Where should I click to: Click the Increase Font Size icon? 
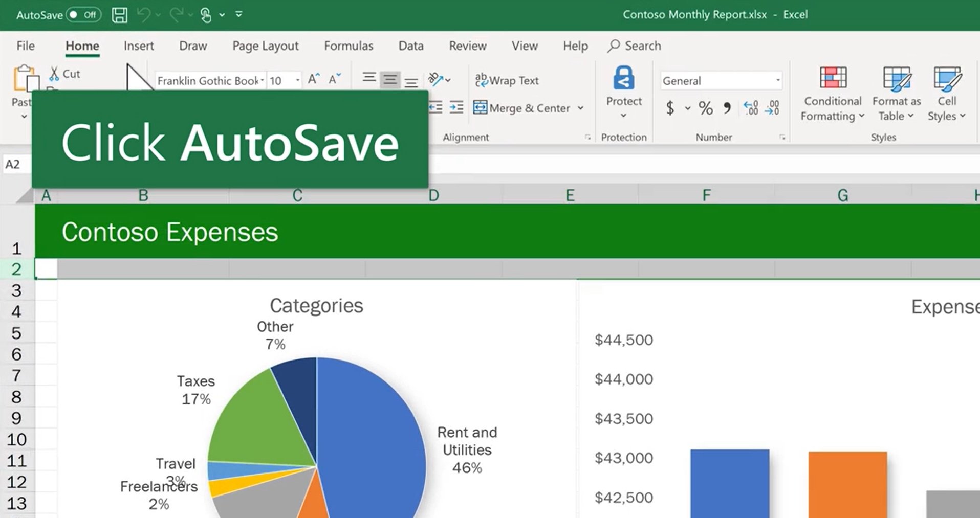[314, 79]
